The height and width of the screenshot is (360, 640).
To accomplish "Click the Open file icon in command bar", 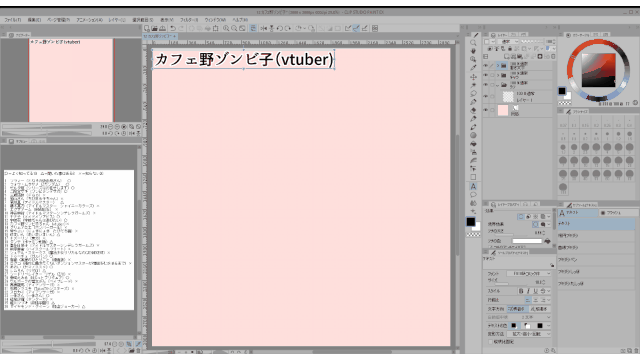I will 155,29.
